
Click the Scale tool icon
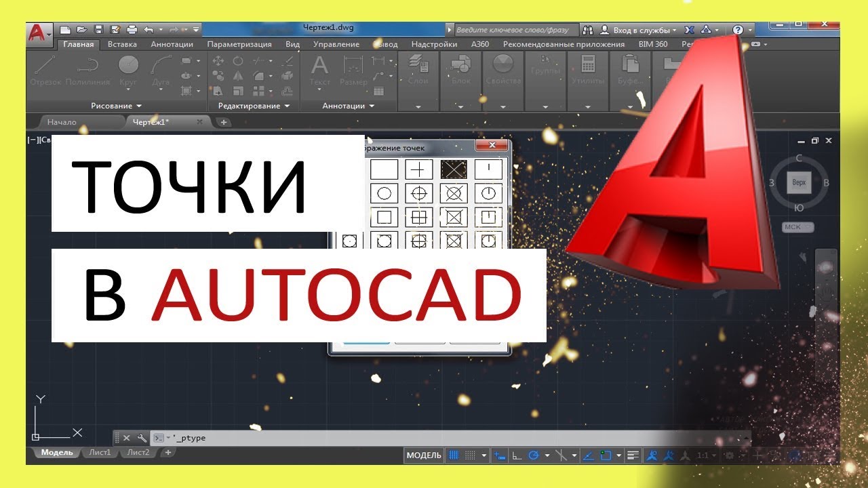pos(238,91)
